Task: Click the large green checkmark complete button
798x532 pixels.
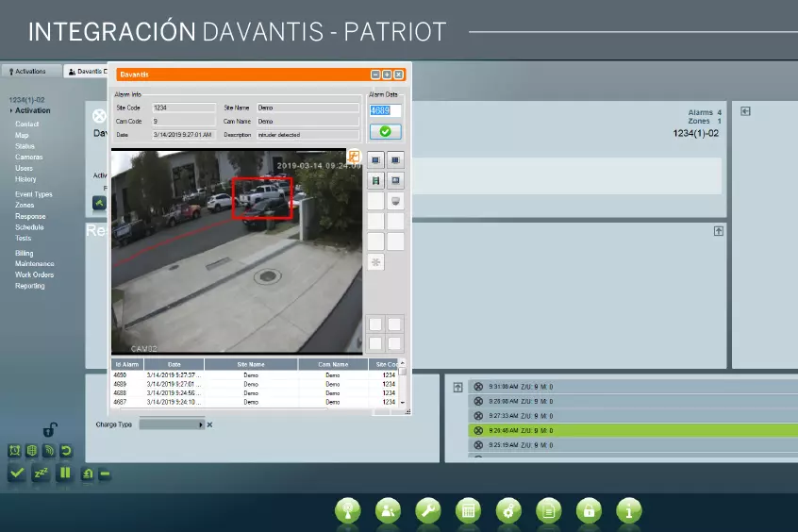Action: coord(17,474)
